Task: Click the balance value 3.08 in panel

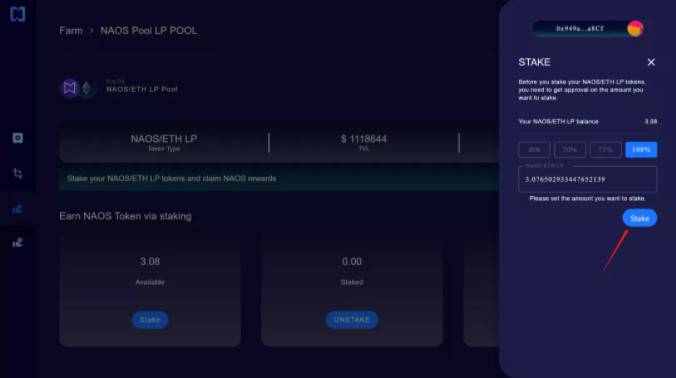Action: [651, 122]
